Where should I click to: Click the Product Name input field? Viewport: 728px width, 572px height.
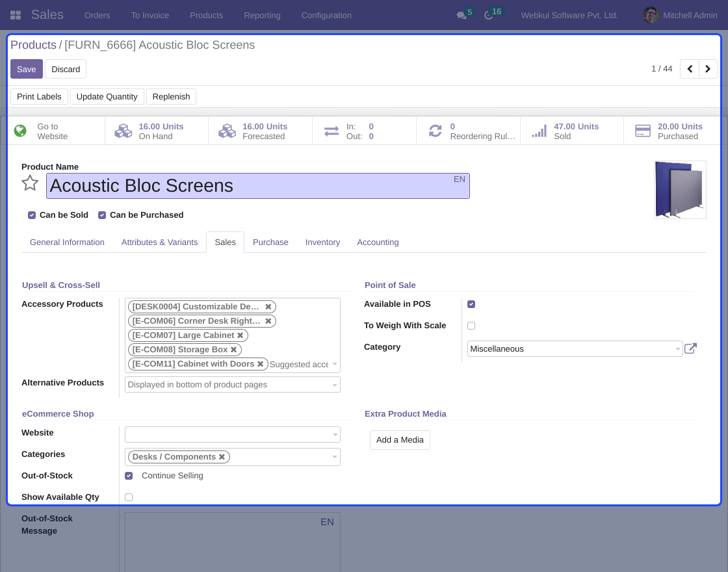258,186
